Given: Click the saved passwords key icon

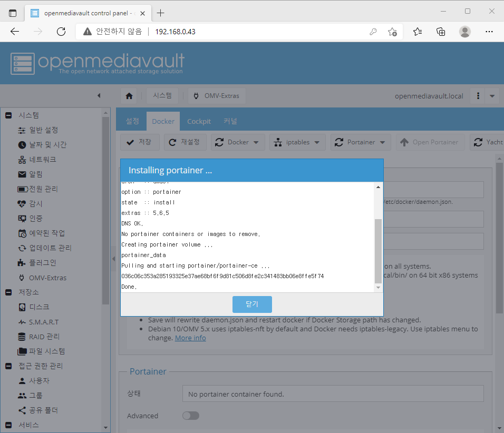Looking at the screenshot, I should click(373, 32).
